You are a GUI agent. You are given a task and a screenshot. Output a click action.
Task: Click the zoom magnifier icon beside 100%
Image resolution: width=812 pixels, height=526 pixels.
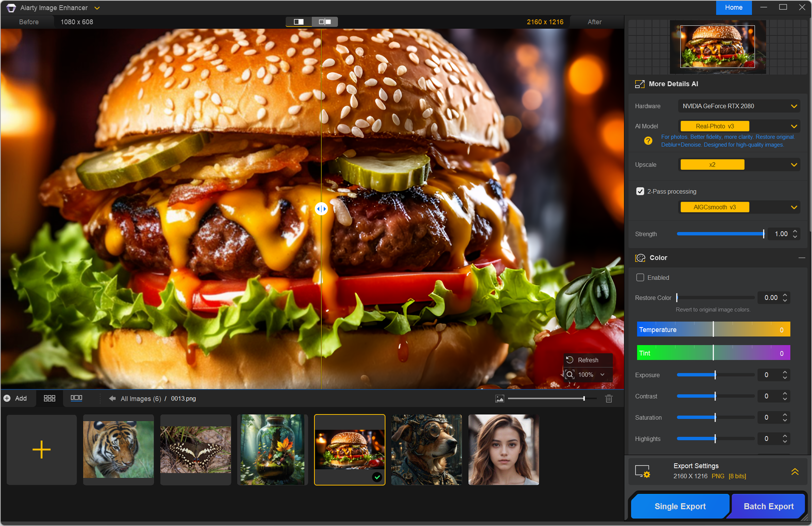coord(570,375)
